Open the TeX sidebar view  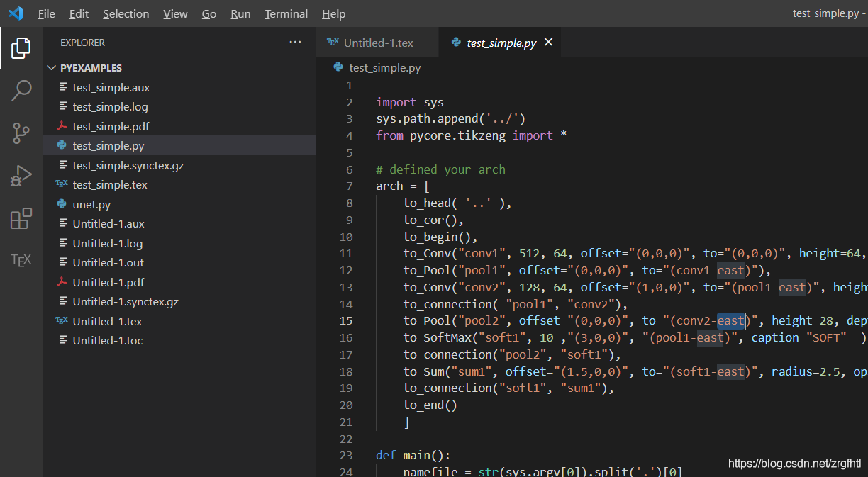point(21,260)
